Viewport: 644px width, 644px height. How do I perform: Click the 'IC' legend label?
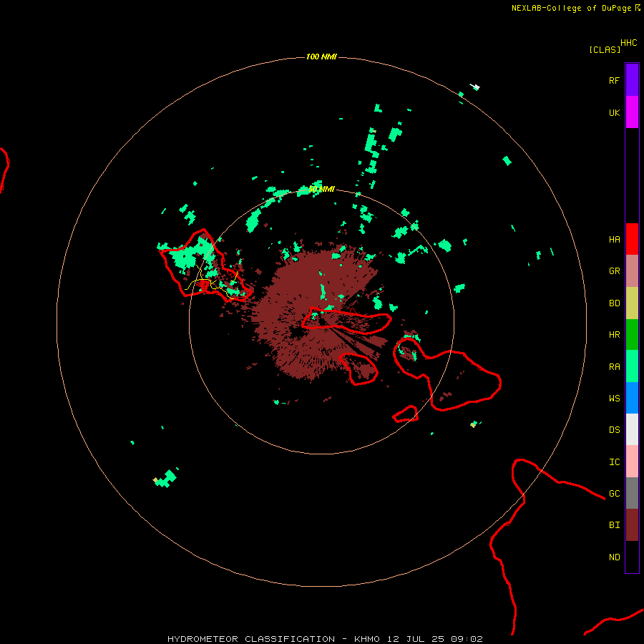(614, 462)
